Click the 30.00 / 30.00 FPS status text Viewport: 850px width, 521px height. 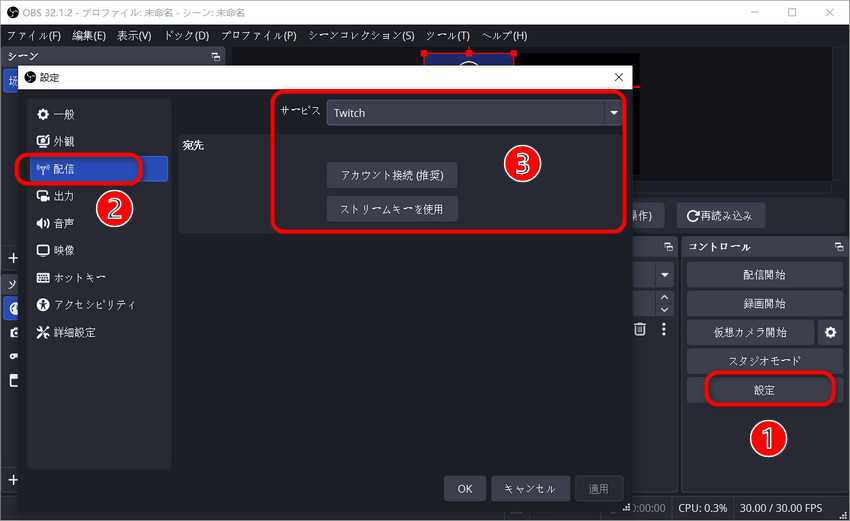781,508
